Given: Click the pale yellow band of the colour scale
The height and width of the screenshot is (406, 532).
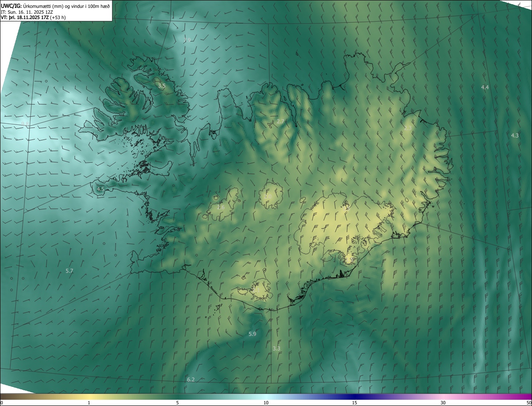Looking at the screenshot, I should click(x=89, y=396).
